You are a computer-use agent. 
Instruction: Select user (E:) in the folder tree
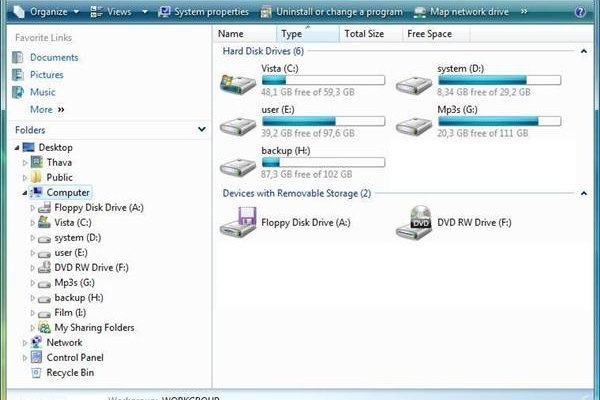coord(71,253)
